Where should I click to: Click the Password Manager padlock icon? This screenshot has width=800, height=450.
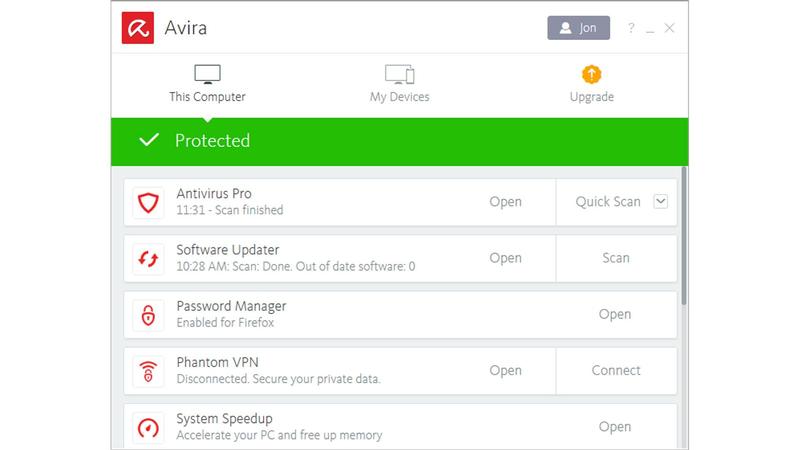(x=148, y=315)
